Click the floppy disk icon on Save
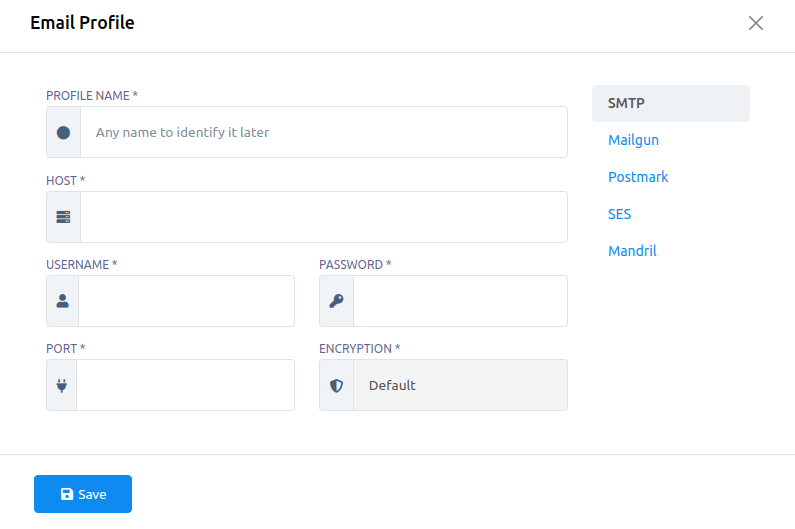 67,494
